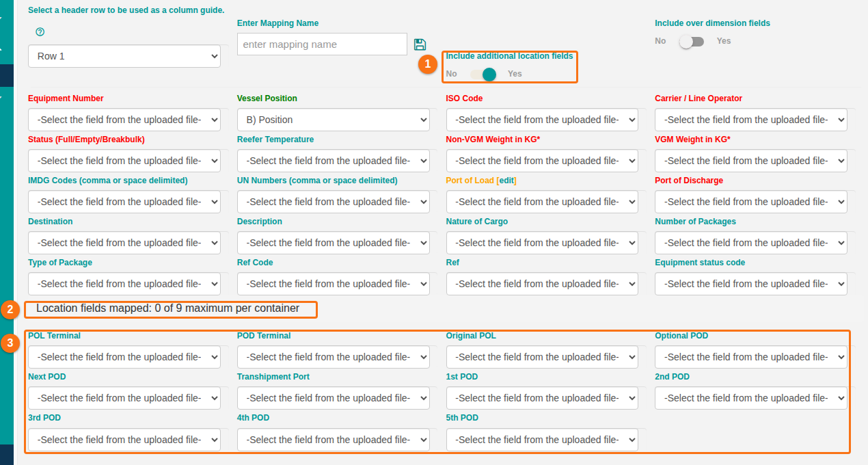The image size is (868, 465).
Task: Open the 5th POD dropdown
Action: [542, 440]
